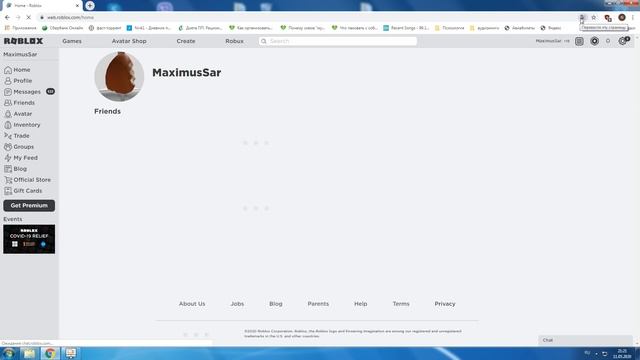
Task: Click the translate page icon in address bar
Action: 582,18
